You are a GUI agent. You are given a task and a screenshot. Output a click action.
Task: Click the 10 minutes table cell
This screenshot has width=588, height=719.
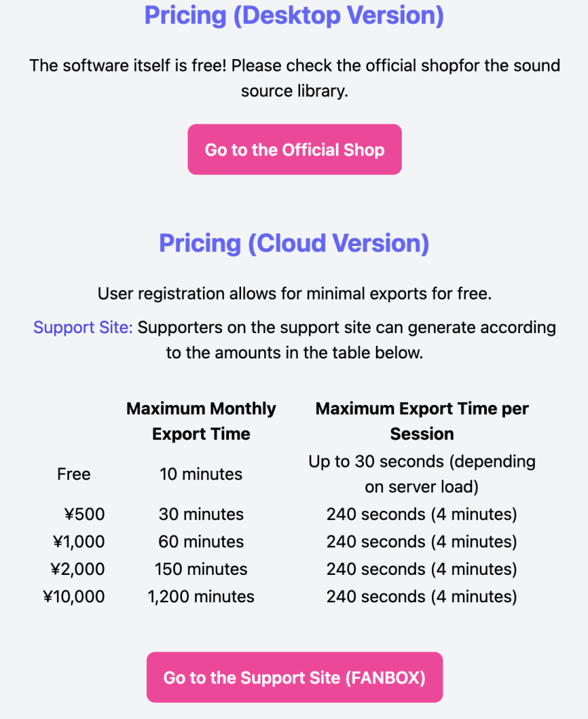[x=201, y=474]
